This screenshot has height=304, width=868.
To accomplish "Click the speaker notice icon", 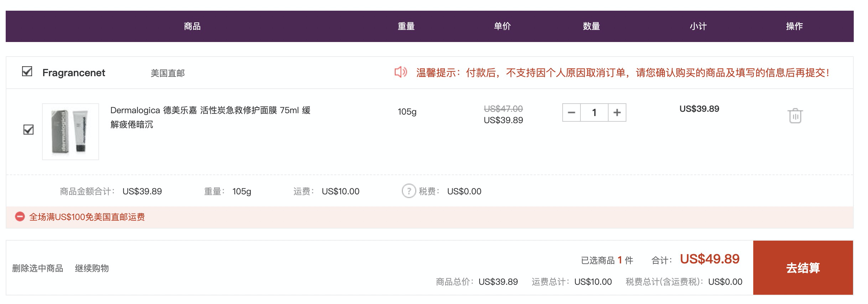I will 401,72.
